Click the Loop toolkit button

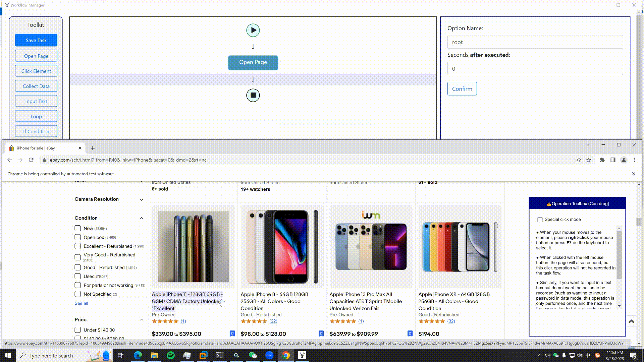tap(36, 116)
